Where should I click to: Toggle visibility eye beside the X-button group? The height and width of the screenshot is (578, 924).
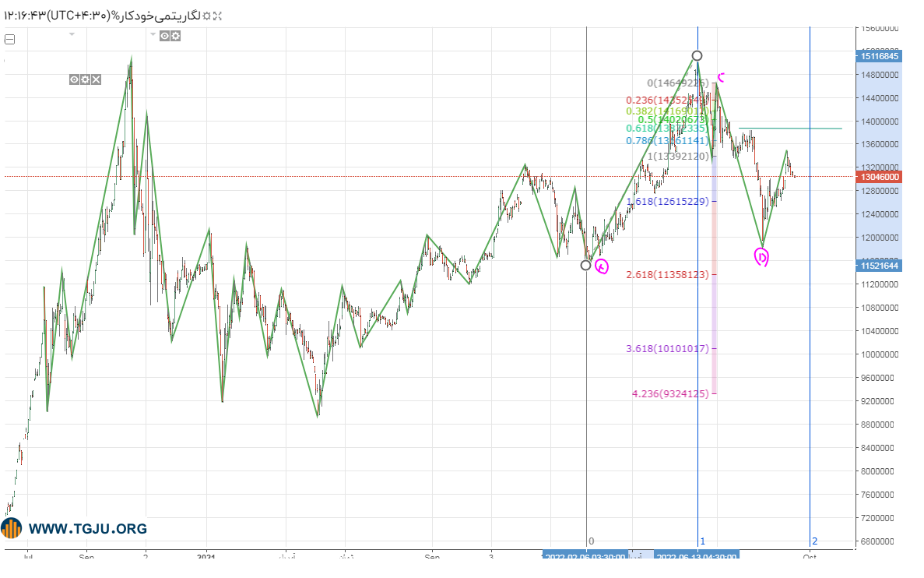[74, 79]
